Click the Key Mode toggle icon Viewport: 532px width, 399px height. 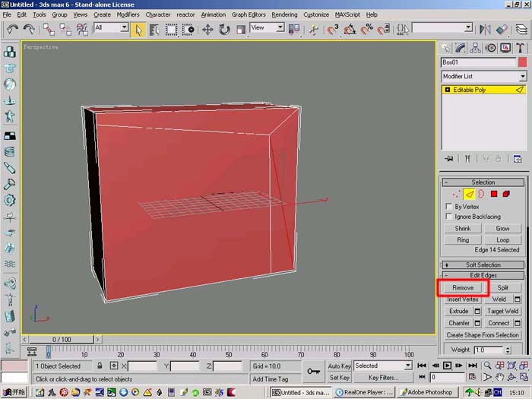422,377
